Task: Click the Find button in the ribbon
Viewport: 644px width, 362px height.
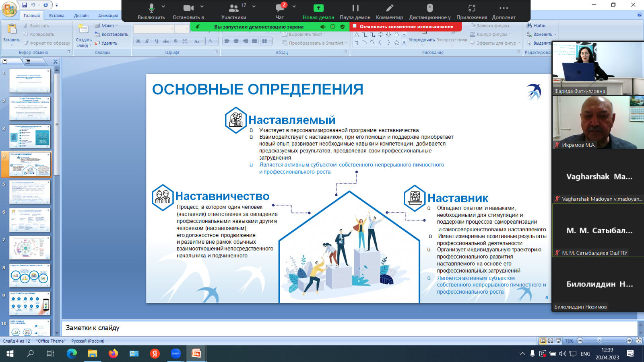Action: [x=536, y=26]
